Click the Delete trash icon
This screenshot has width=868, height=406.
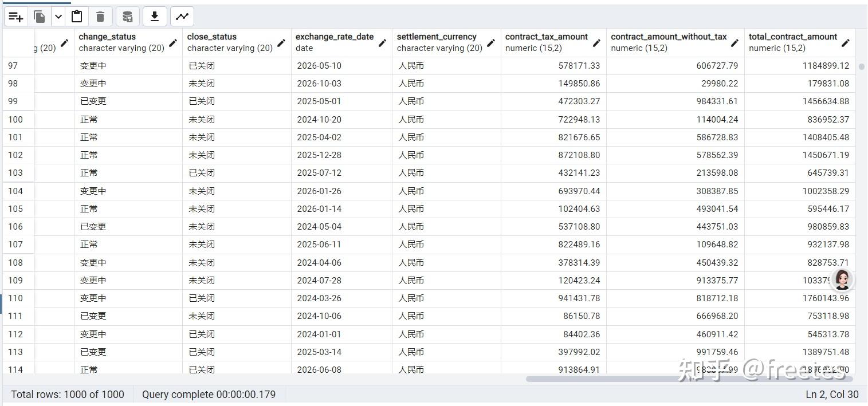(100, 17)
